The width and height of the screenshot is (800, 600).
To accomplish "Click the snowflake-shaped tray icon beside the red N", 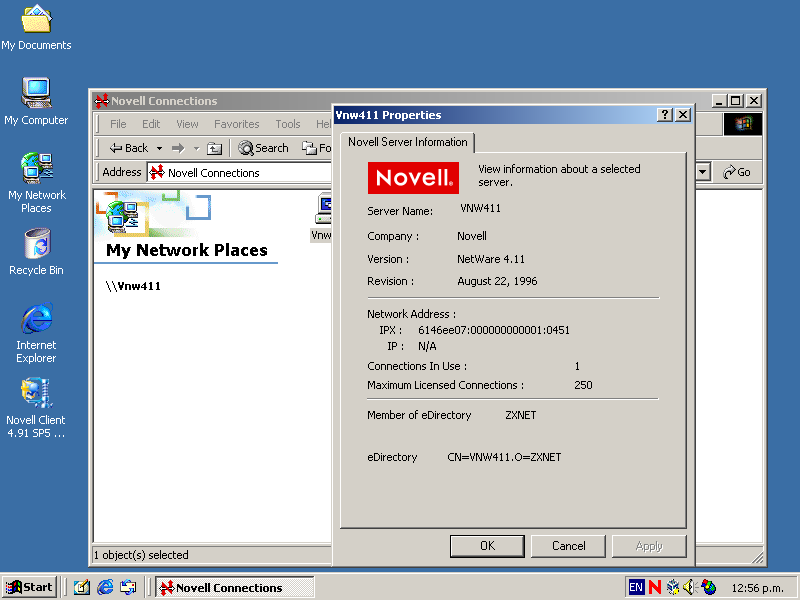I will click(x=673, y=587).
